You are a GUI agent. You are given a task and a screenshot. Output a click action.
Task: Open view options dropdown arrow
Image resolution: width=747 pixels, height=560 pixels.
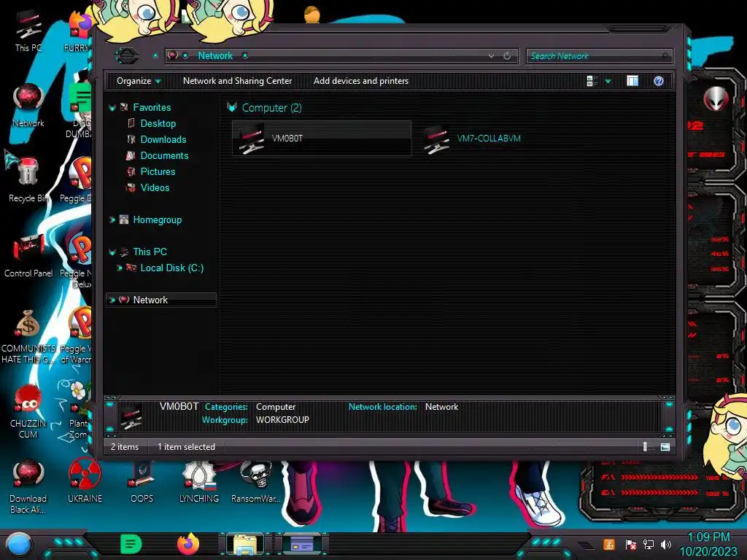click(608, 82)
